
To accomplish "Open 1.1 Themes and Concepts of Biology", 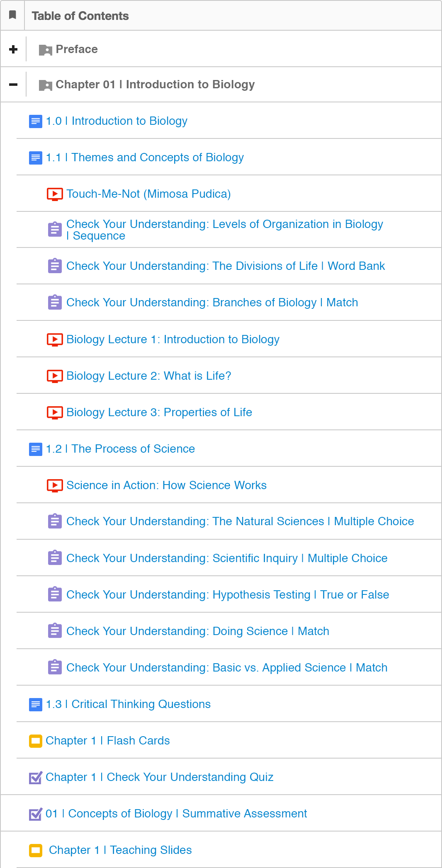I will 145,158.
